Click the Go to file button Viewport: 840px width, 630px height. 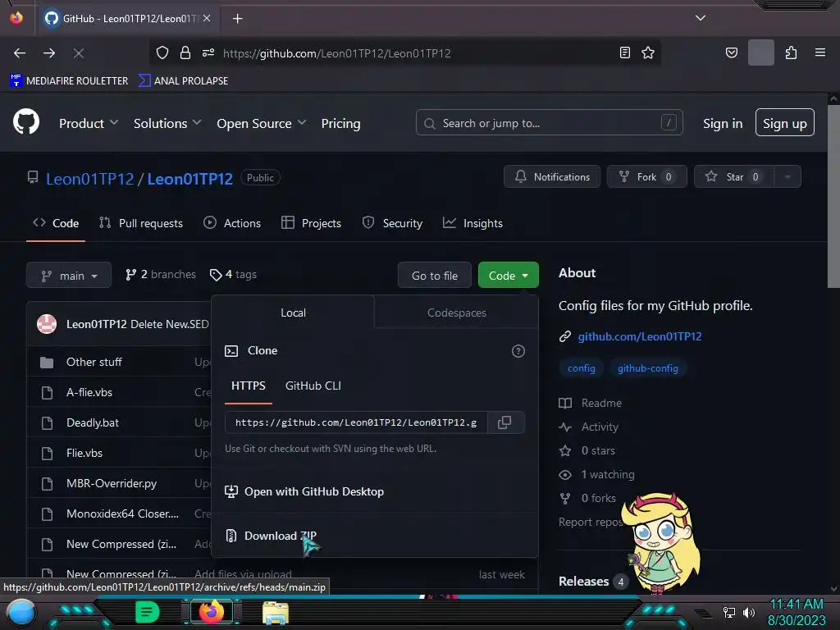(x=435, y=276)
